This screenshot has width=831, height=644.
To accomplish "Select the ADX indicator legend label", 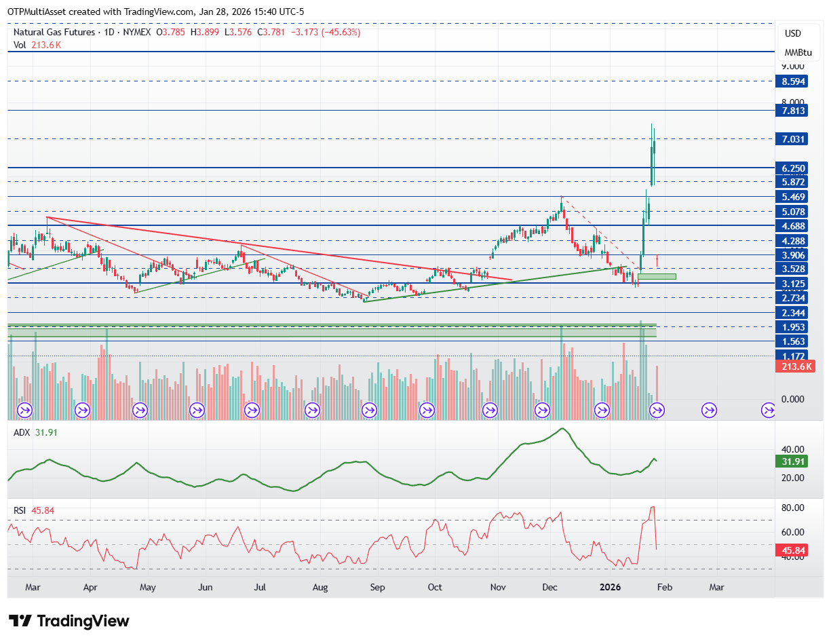I will (x=21, y=430).
